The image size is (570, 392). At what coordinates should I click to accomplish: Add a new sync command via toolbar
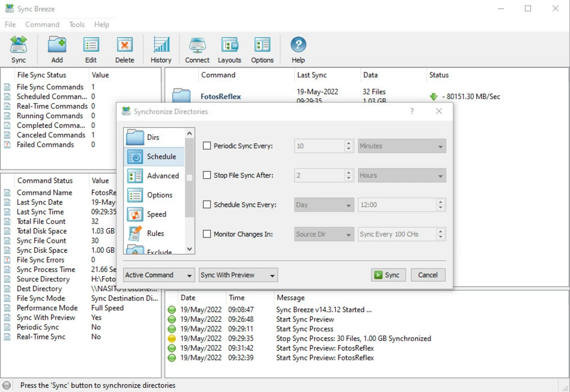[57, 50]
